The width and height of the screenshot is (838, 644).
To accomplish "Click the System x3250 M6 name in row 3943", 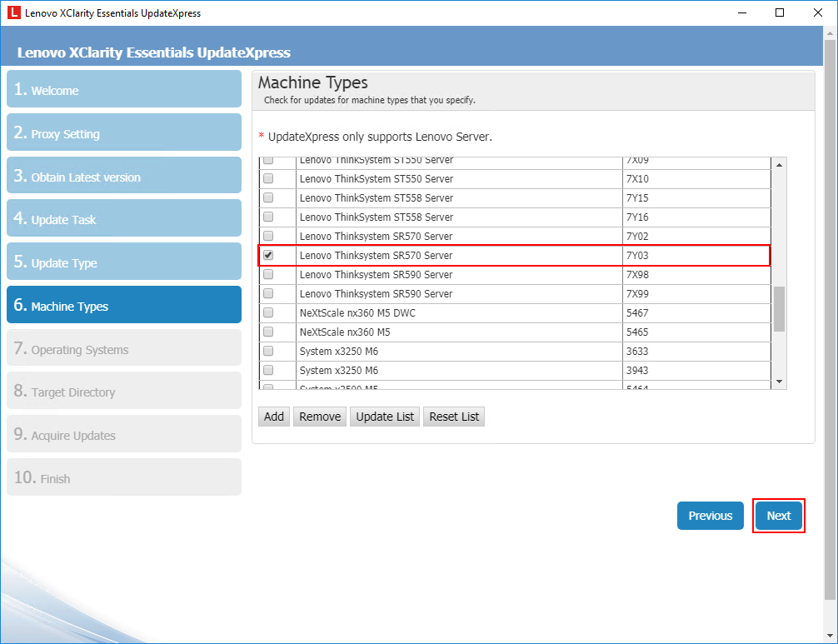I will click(339, 371).
